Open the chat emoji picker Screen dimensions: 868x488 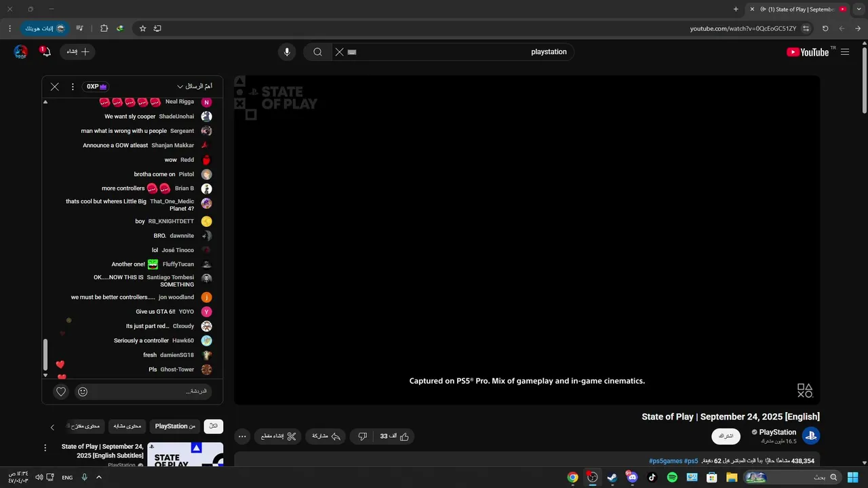tap(83, 392)
